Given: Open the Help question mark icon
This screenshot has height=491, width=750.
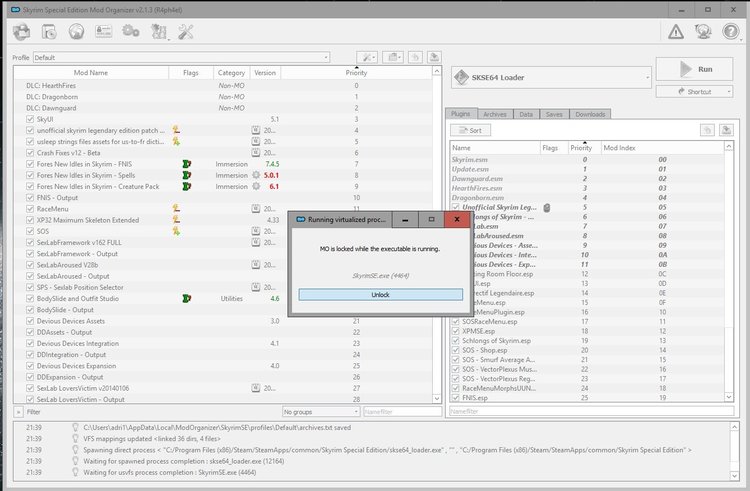Looking at the screenshot, I should click(x=730, y=32).
